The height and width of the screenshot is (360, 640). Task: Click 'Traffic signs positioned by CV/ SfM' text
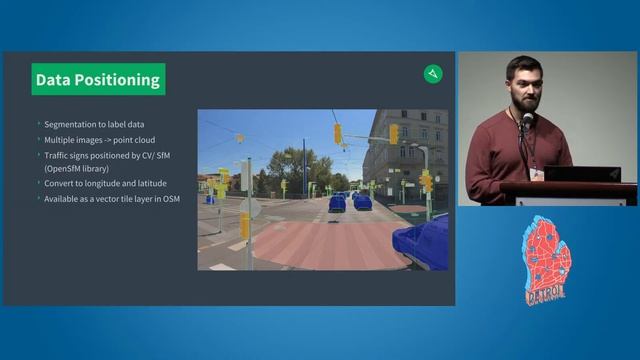click(x=107, y=156)
